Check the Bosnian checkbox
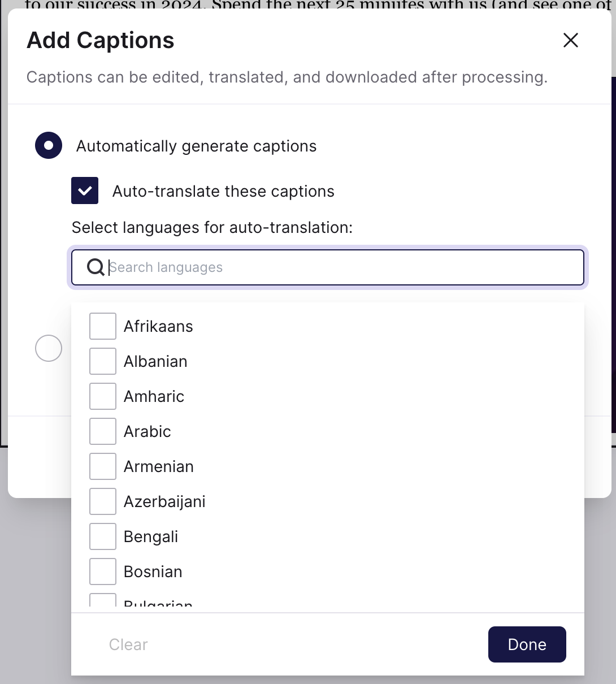This screenshot has width=616, height=684. (103, 572)
